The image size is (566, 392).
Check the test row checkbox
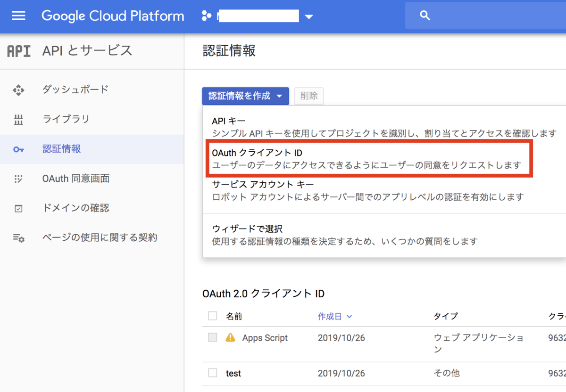click(213, 373)
